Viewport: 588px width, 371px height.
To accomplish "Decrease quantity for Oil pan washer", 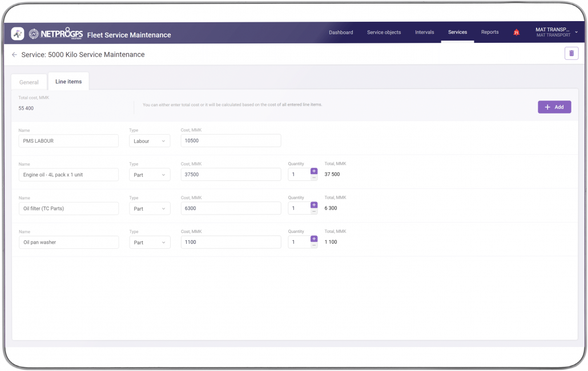I will pyautogui.click(x=314, y=245).
